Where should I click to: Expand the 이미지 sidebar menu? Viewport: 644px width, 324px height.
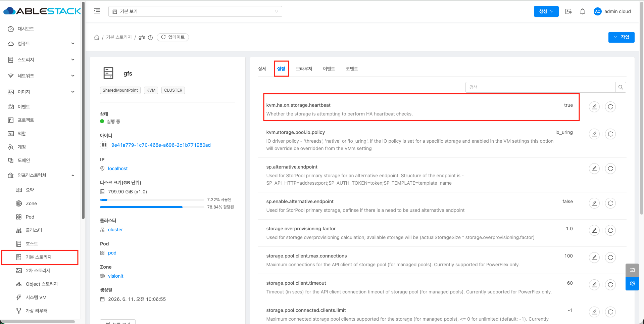(40, 92)
